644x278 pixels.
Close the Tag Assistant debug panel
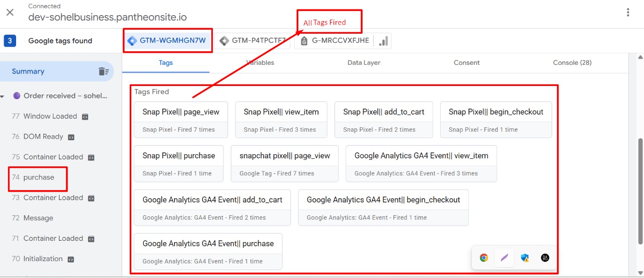(10, 12)
